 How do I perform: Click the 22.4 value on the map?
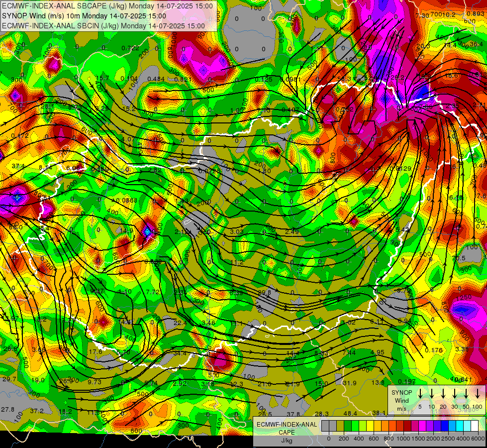(x=180, y=323)
